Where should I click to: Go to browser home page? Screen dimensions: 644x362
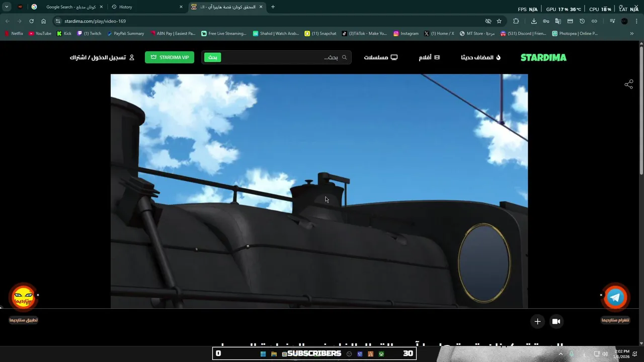43,21
